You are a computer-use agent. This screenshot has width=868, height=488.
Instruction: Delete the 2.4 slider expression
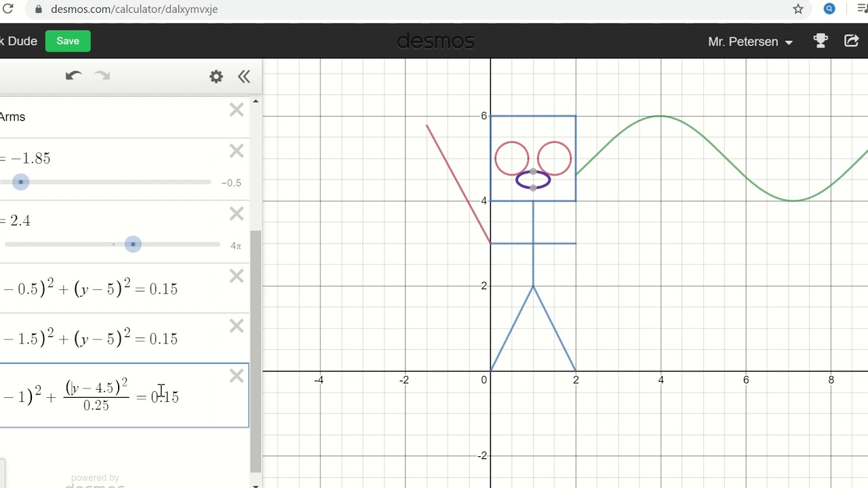point(237,214)
